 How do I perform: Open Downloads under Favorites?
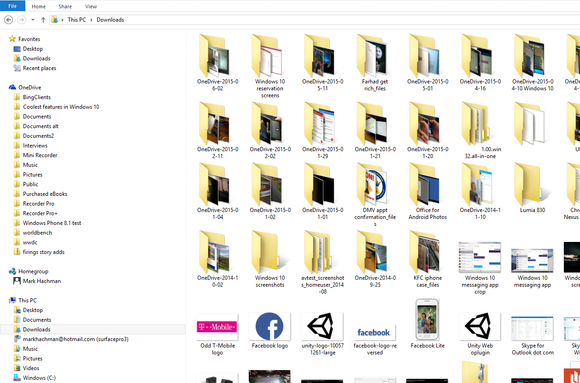(36, 58)
